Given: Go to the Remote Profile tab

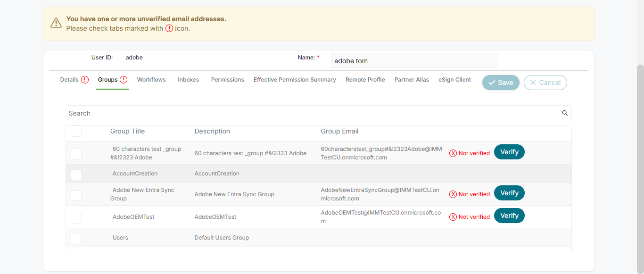Looking at the screenshot, I should click(x=365, y=80).
